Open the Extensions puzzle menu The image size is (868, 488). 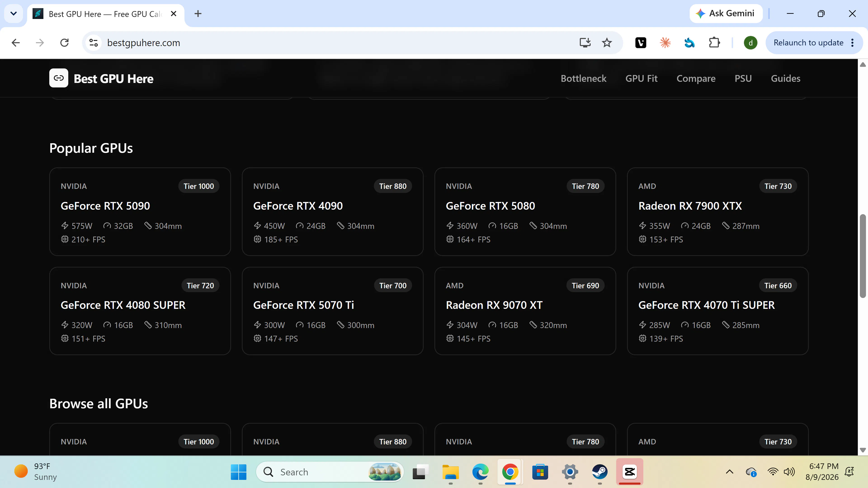click(714, 43)
